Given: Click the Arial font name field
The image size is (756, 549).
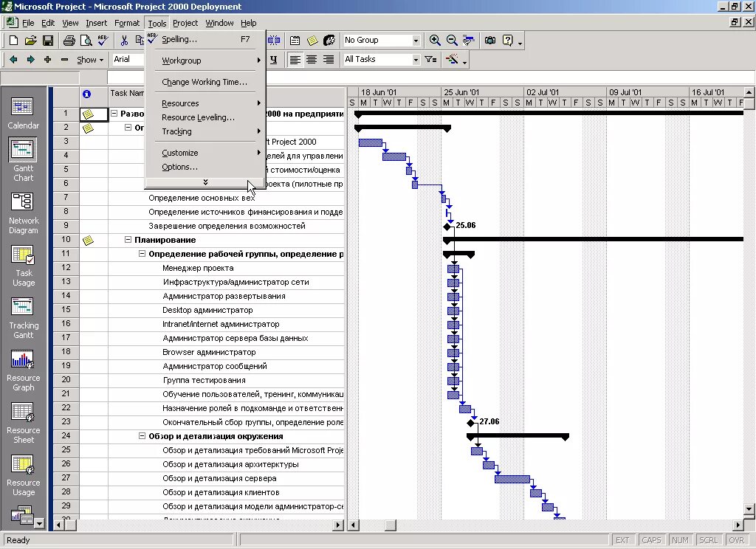Looking at the screenshot, I should (128, 59).
